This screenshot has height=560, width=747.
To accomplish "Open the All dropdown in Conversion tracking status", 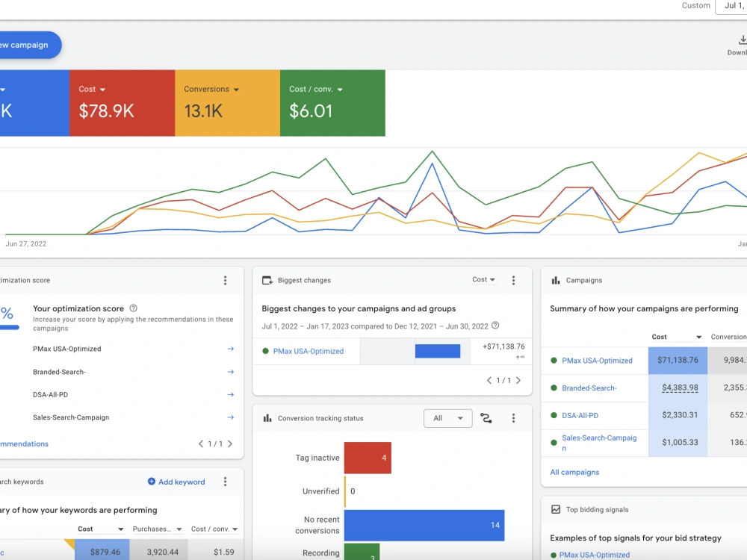I will pos(447,418).
